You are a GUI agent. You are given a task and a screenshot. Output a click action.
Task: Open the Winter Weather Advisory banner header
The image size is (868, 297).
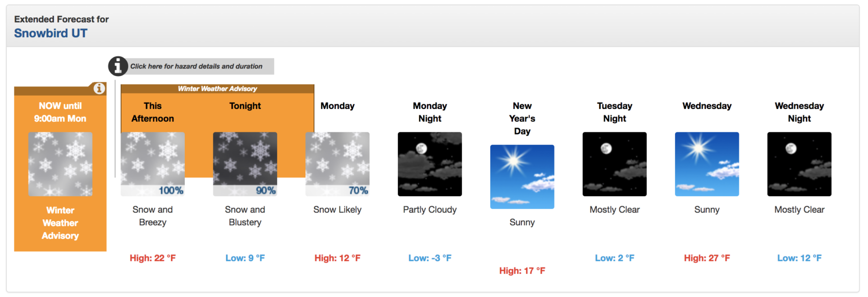pos(218,88)
